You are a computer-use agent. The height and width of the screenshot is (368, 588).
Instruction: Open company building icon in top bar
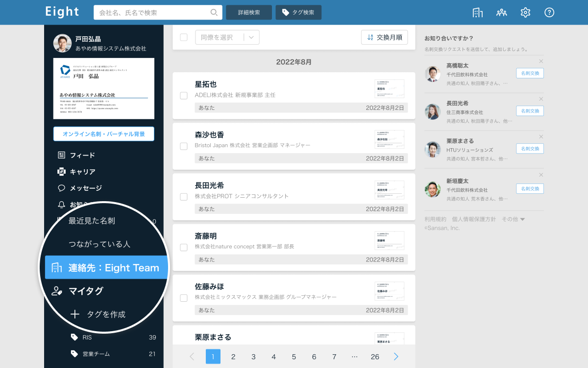click(477, 12)
